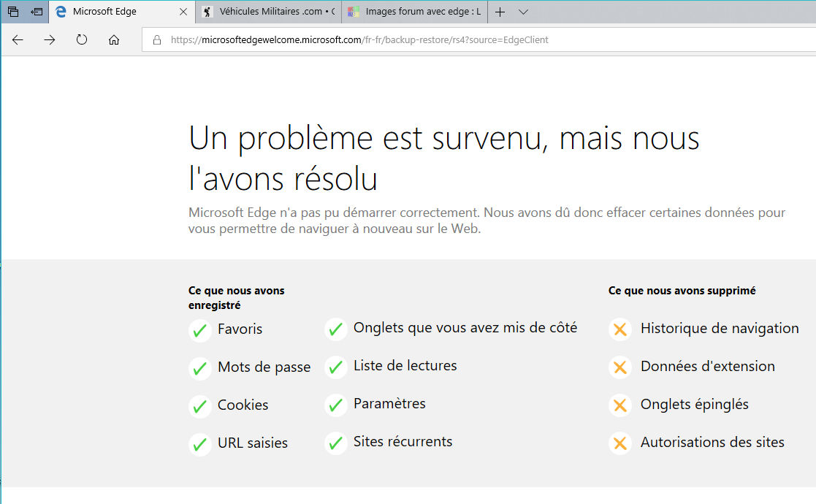Click the Edge logo on first tab
The width and height of the screenshot is (816, 504).
tap(61, 12)
